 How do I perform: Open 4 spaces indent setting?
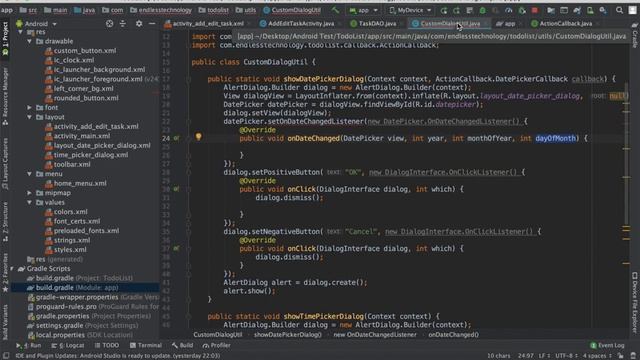[x=597, y=356]
